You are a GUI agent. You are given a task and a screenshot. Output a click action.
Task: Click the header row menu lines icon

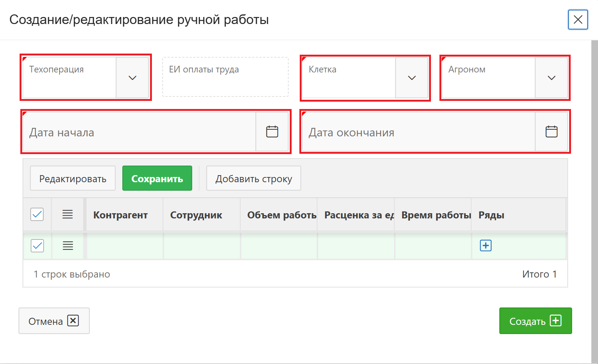click(x=68, y=214)
